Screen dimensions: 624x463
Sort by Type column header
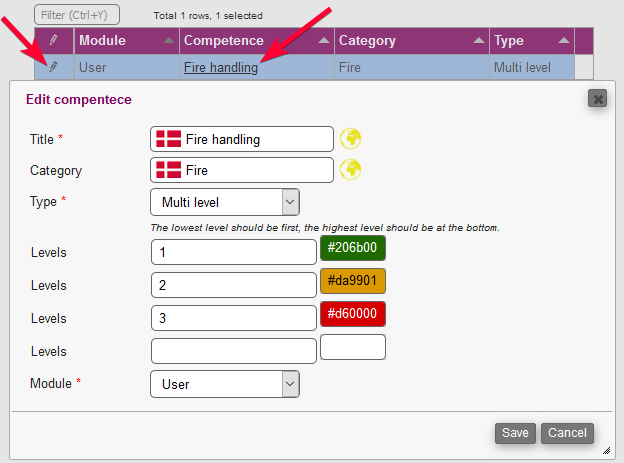532,41
